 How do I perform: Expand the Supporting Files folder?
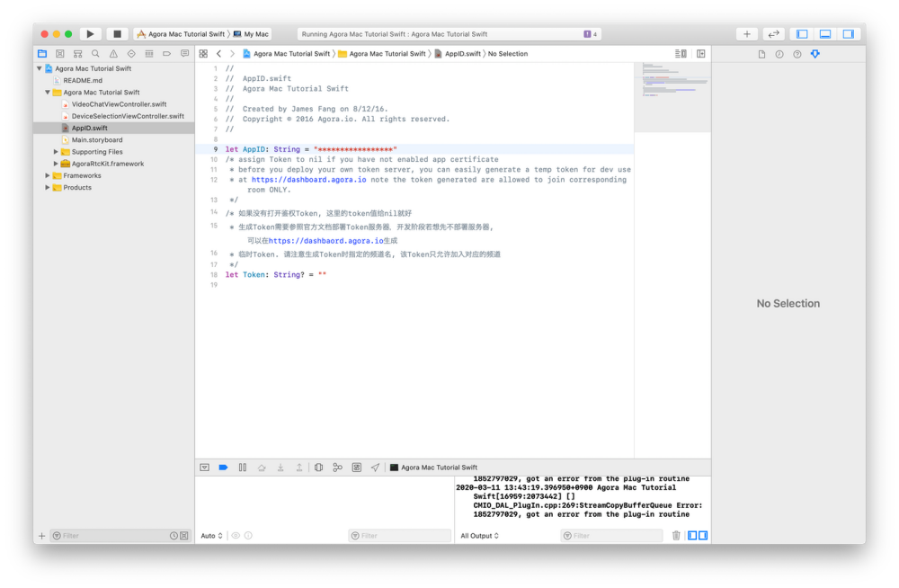pyautogui.click(x=56, y=151)
